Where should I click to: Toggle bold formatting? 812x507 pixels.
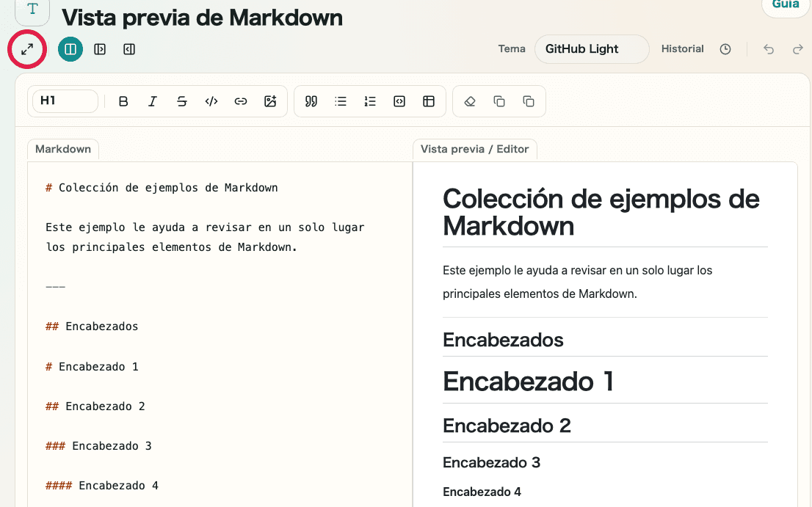[x=123, y=101]
